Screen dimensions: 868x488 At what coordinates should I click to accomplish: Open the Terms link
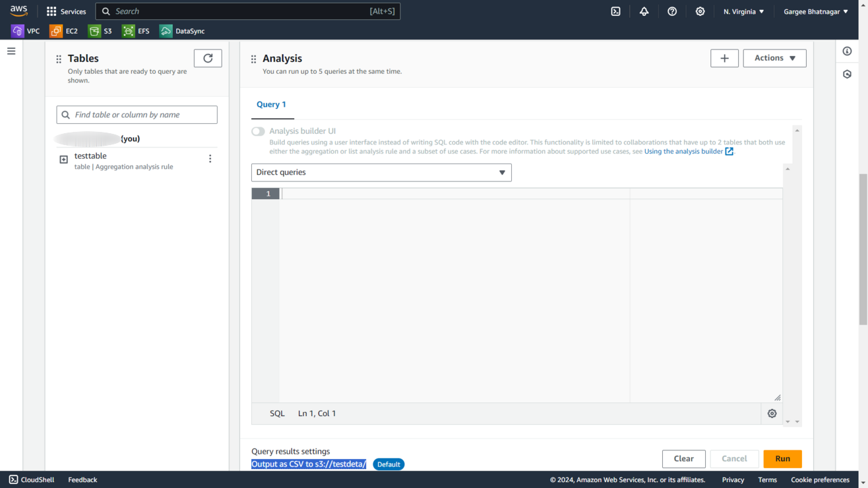[x=767, y=479]
